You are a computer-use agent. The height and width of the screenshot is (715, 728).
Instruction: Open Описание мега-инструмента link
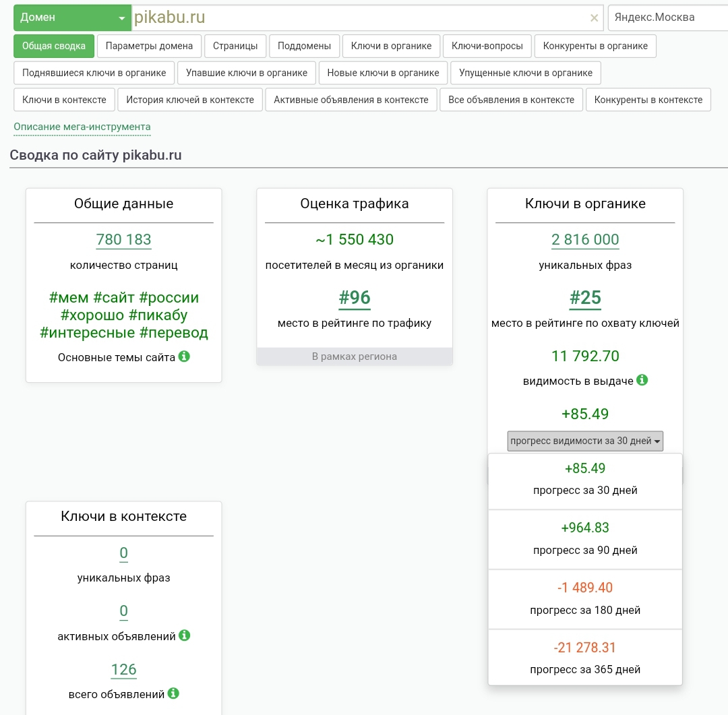pos(82,127)
